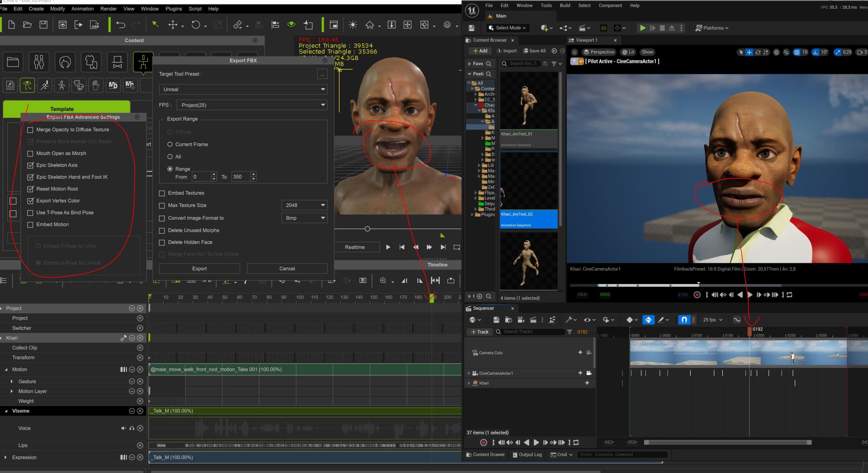Click the Home view icon in iClone toolbar
Viewport: 868px width, 473px height.
[369, 25]
